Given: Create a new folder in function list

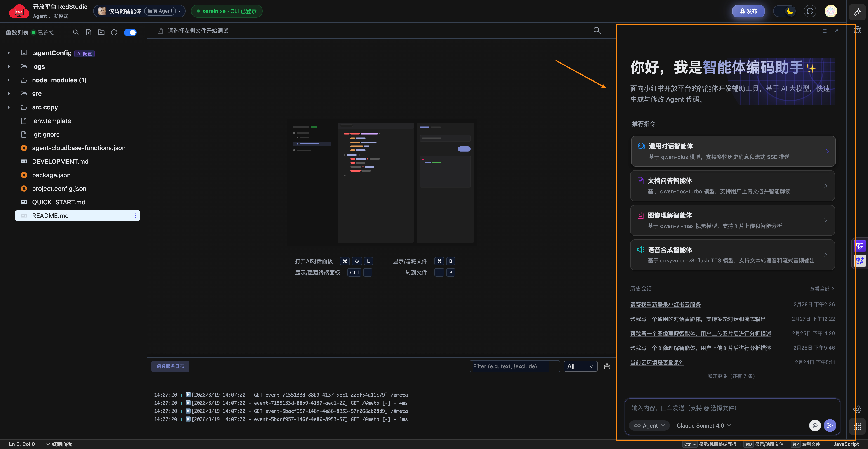Looking at the screenshot, I should tap(101, 32).
